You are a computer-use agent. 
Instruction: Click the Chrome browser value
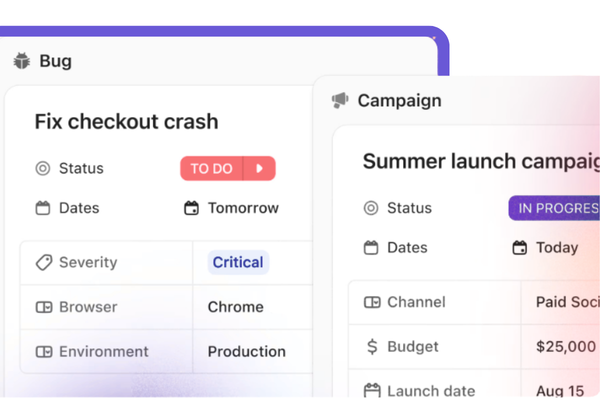236,307
